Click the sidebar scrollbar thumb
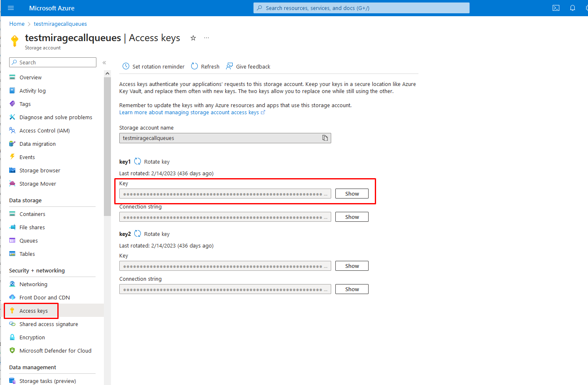 107,146
